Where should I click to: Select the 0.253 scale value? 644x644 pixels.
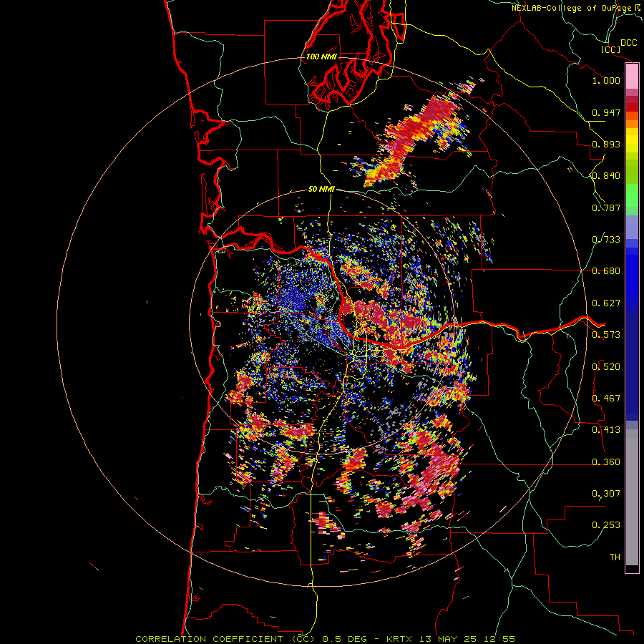(x=606, y=525)
